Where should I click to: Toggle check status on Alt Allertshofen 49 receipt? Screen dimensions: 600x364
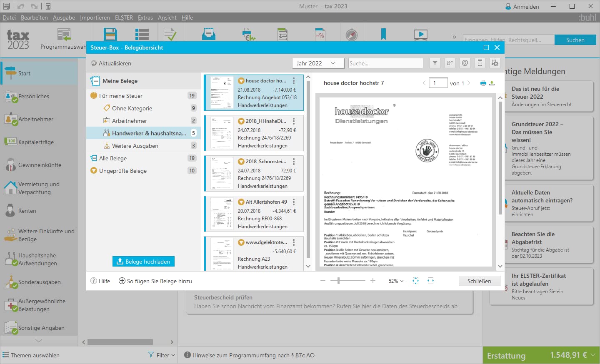tap(241, 202)
